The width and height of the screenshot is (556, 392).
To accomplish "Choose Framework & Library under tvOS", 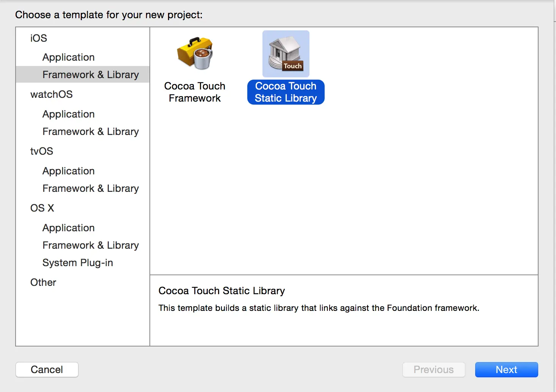I will pyautogui.click(x=91, y=188).
